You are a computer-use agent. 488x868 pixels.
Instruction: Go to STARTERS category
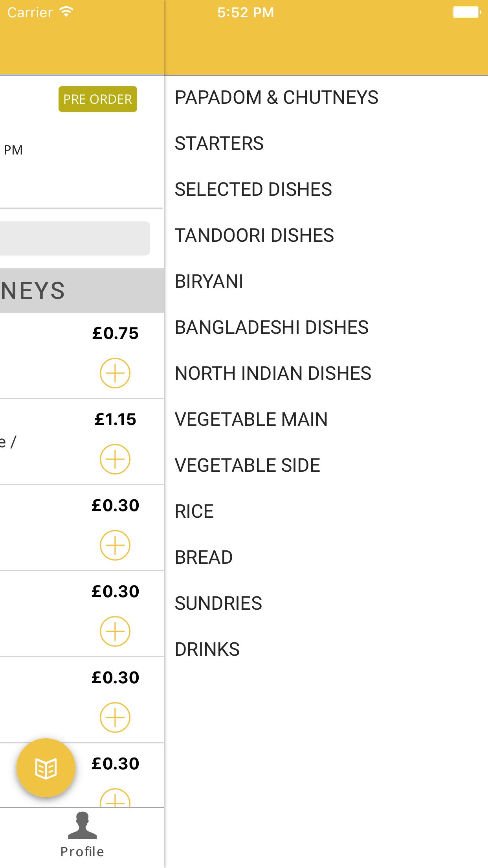coord(219,143)
